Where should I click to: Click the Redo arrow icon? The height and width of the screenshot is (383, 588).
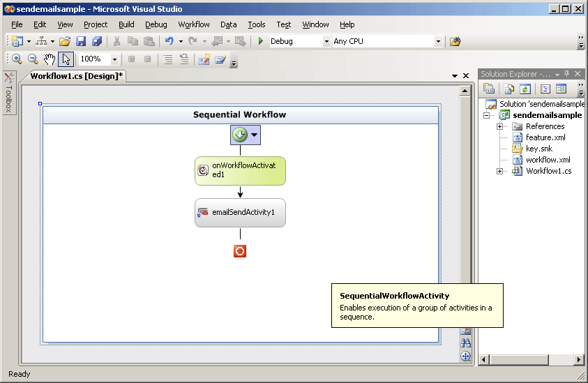pyautogui.click(x=193, y=41)
